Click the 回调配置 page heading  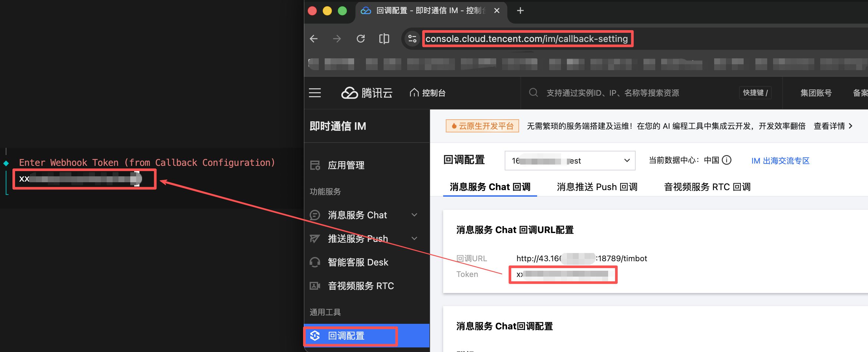(x=464, y=160)
